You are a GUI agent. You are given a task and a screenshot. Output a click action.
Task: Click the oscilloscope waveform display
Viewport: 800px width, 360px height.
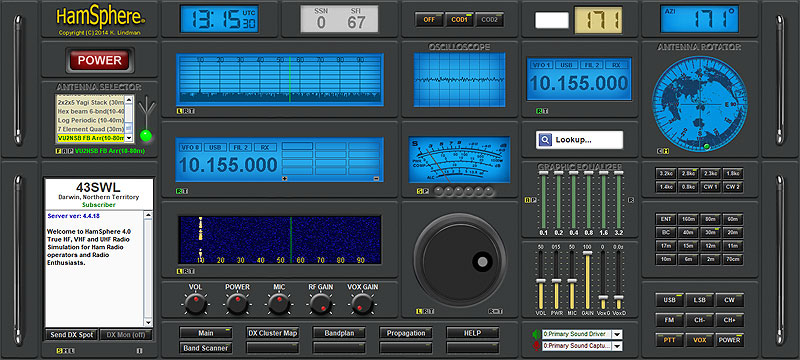tap(459, 80)
